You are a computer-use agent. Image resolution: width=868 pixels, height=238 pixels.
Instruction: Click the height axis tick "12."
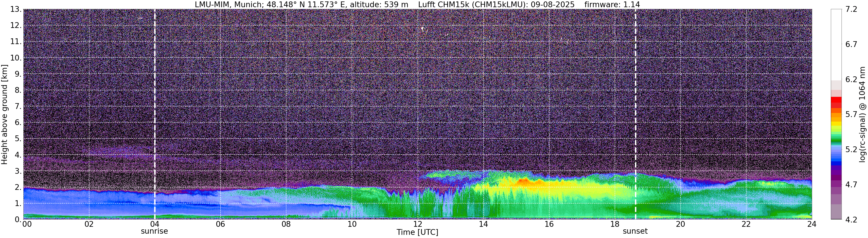point(16,26)
